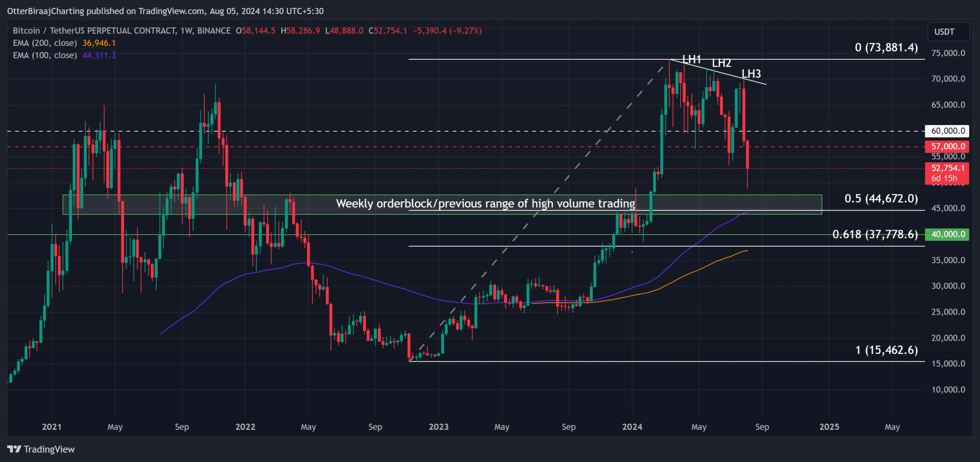Click the red 57,000.0 price label
The height and width of the screenshot is (462, 980).
[x=947, y=147]
